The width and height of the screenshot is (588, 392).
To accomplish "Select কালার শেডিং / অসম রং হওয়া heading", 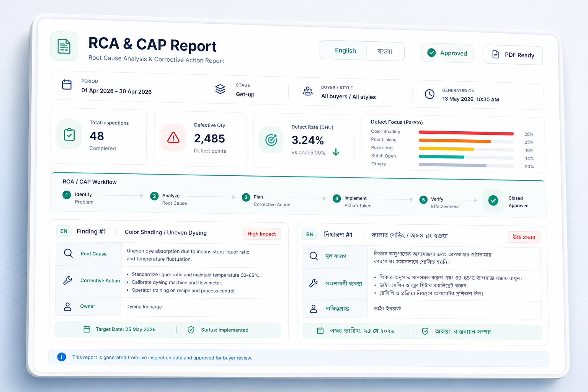I will [409, 235].
